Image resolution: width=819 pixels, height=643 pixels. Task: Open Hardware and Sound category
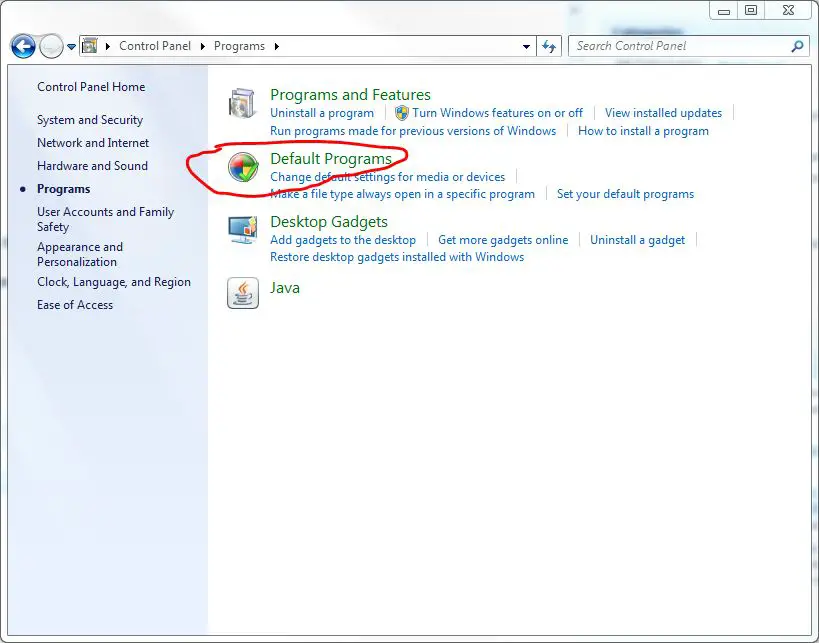[92, 166]
